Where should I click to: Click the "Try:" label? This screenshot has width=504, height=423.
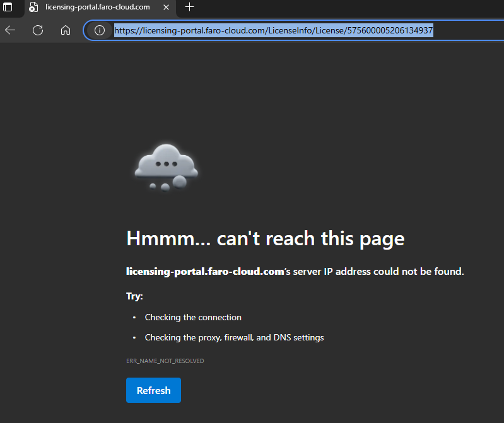tap(134, 296)
